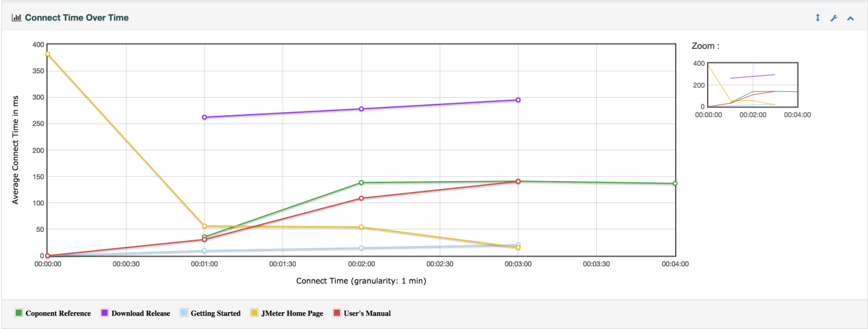Click the red data point at 00:02:00
This screenshot has height=329, width=868.
point(361,198)
